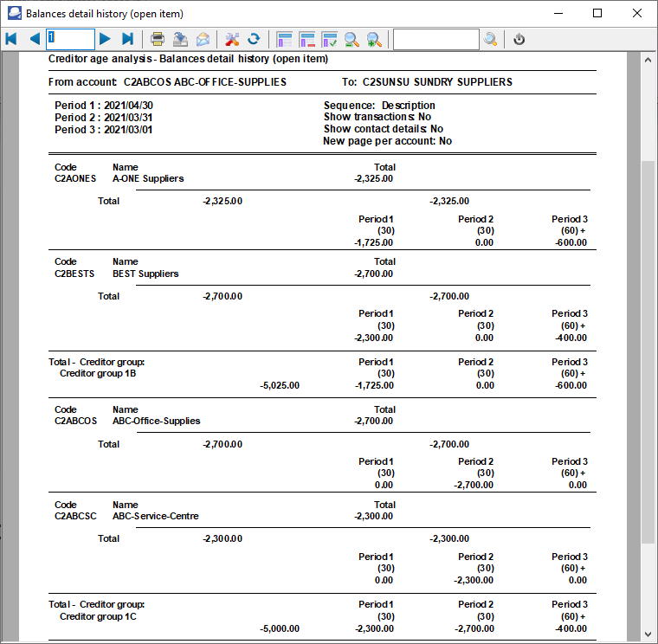Go to the previous page

coord(35,39)
